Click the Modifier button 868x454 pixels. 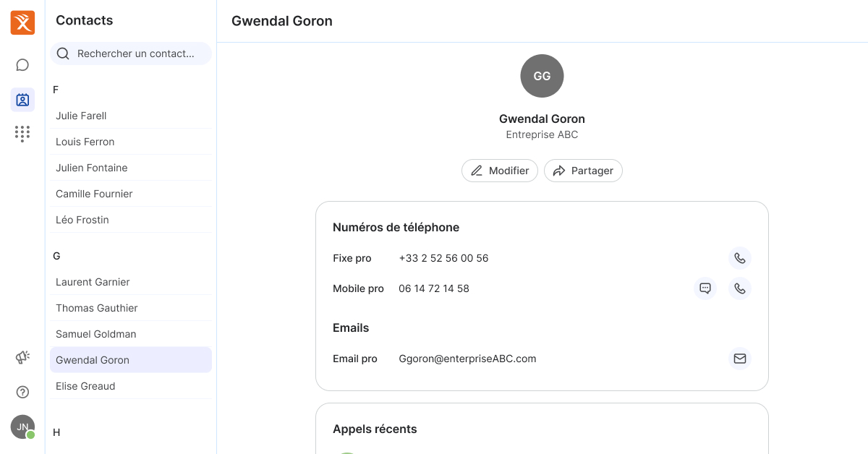pos(499,171)
